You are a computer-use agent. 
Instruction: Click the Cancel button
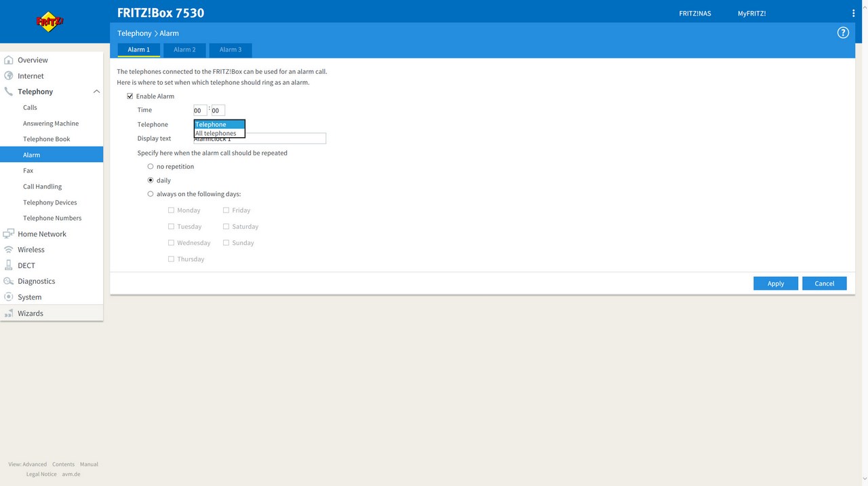pos(825,284)
